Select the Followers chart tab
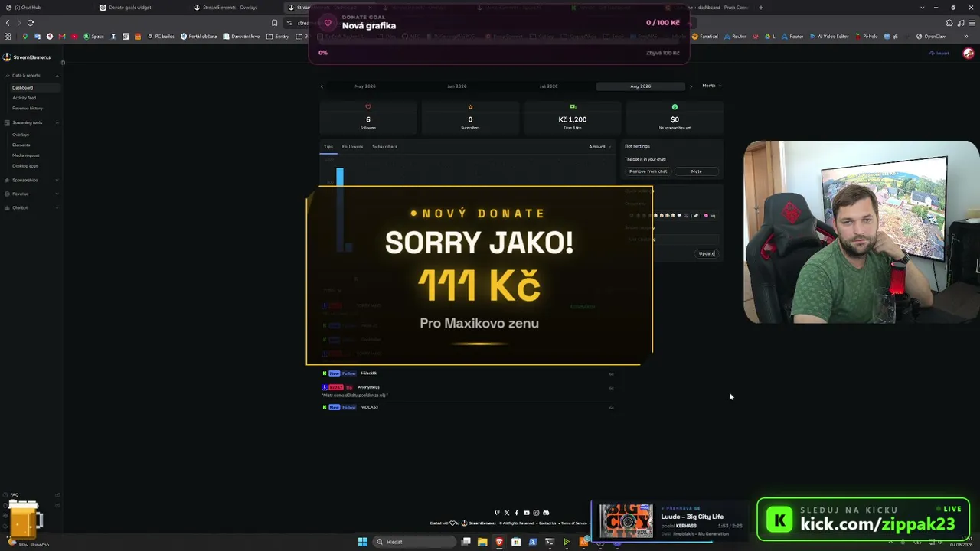Image resolution: width=980 pixels, height=551 pixels. [352, 146]
